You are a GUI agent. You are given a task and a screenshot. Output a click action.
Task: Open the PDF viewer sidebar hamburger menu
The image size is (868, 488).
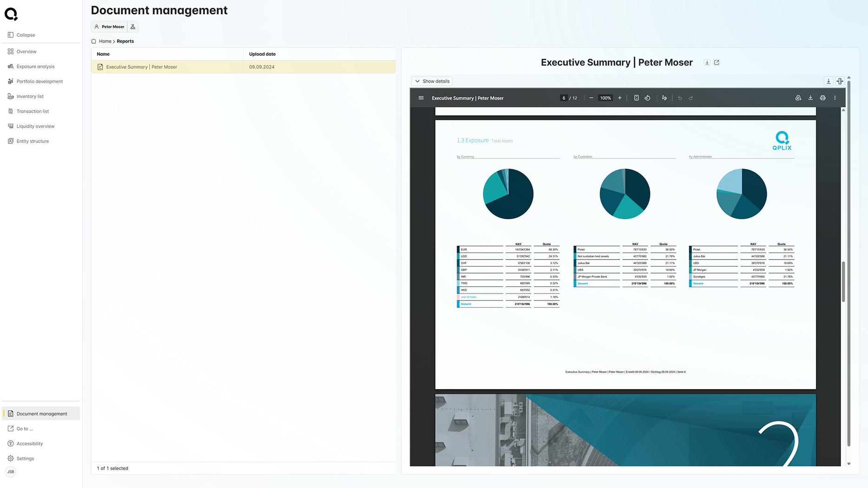click(421, 98)
